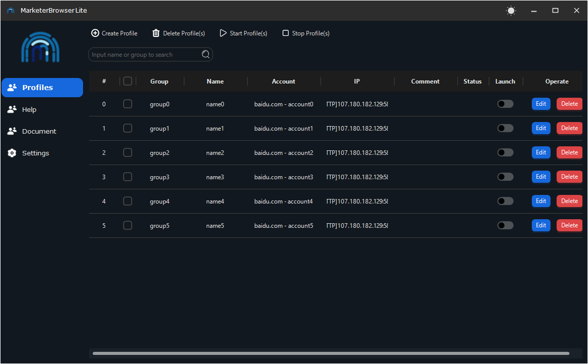The image size is (588, 364).
Task: Delete the name4 profile
Action: [x=569, y=201]
